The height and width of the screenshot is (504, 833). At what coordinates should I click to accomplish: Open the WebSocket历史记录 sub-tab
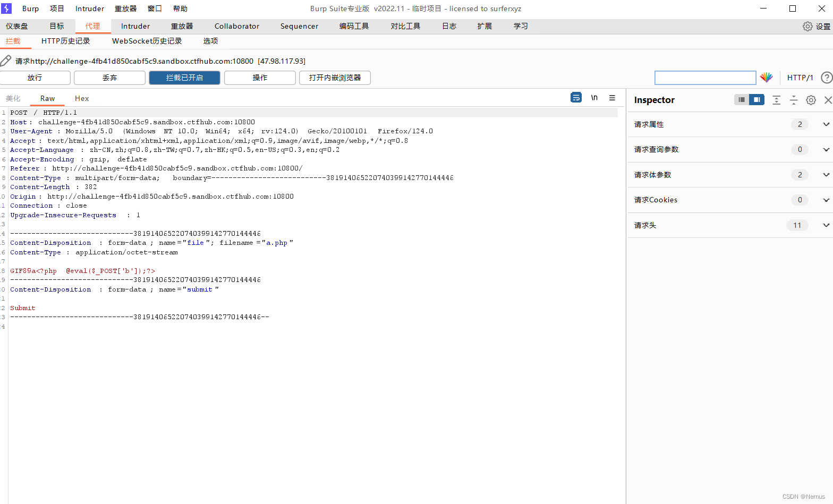[147, 41]
